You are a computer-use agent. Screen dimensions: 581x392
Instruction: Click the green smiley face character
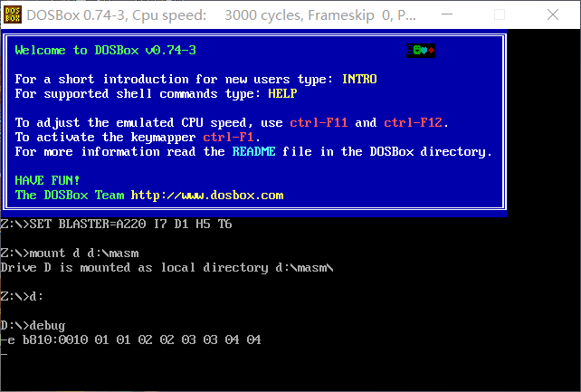click(x=417, y=50)
